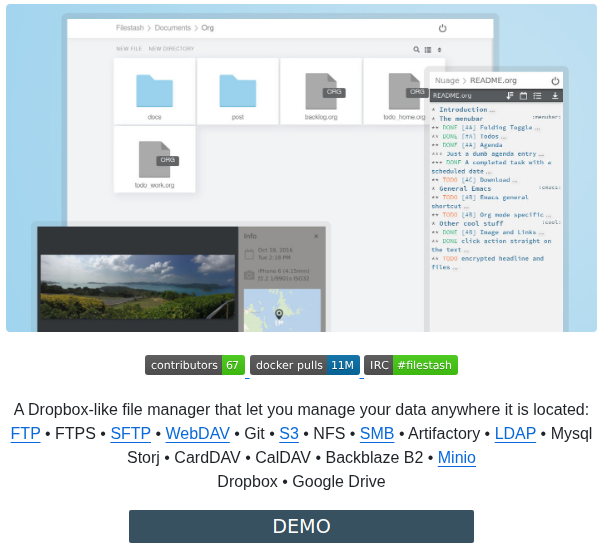604x544 pixels.
Task: Click the Mysql text
Action: 571,434
